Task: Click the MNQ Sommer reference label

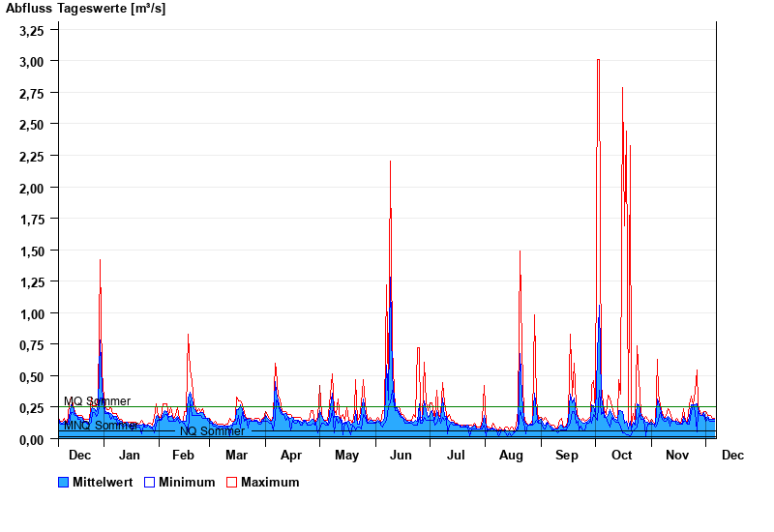Action: point(101,426)
